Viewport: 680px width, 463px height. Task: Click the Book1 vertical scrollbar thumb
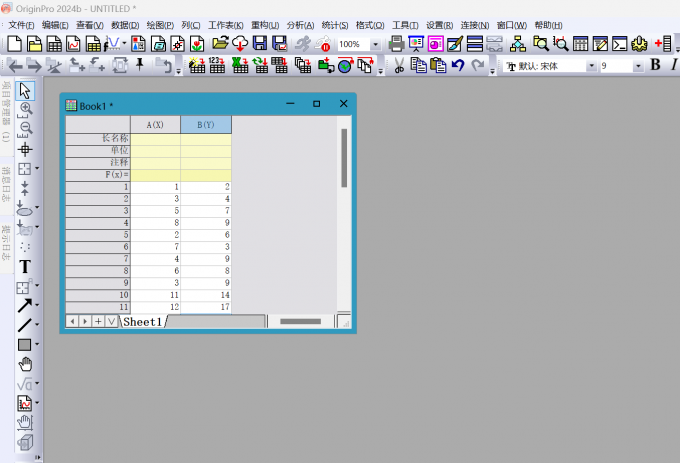[344, 158]
